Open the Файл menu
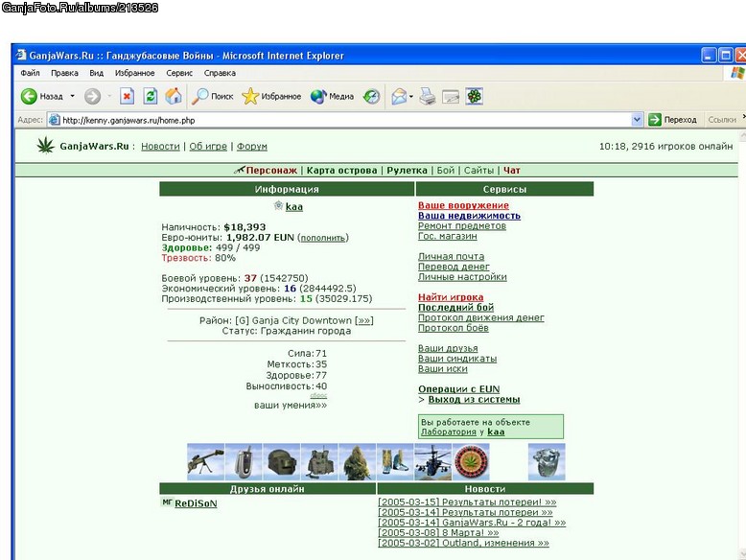The height and width of the screenshot is (560, 746). (30, 73)
